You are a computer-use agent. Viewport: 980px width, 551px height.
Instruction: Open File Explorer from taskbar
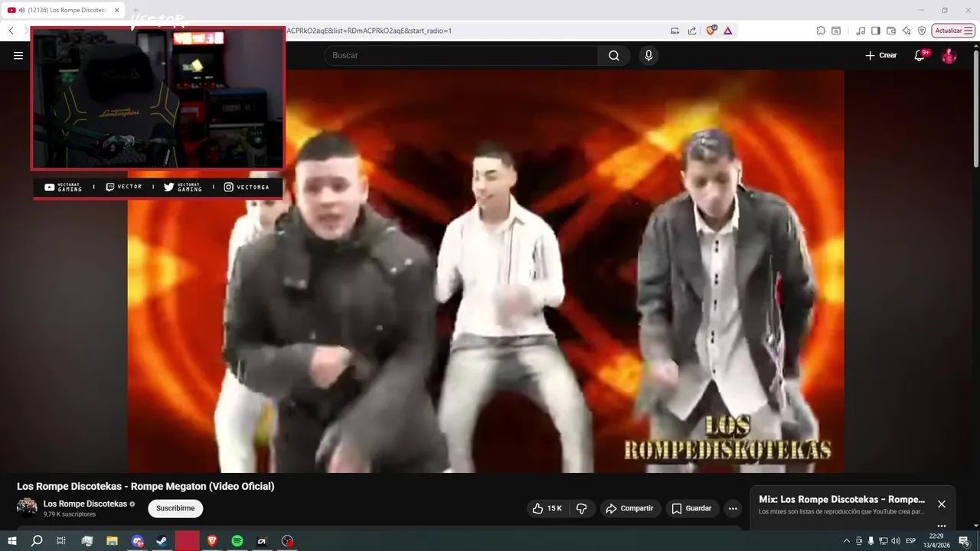click(x=112, y=541)
